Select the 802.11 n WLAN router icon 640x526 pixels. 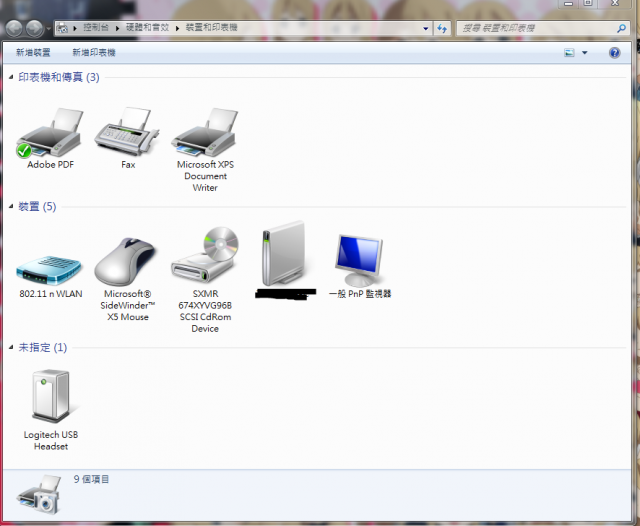[49, 270]
